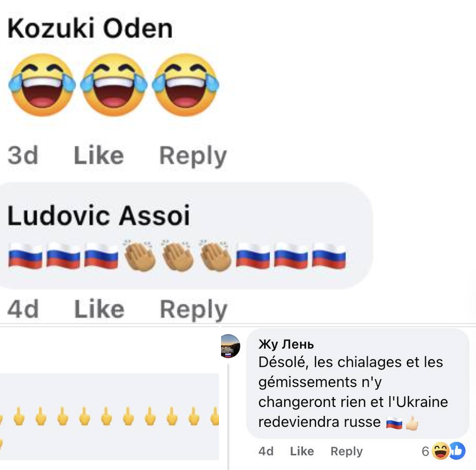The width and height of the screenshot is (476, 470).
Task: Reply to Ludovic Assoi's comment
Action: click(x=193, y=310)
